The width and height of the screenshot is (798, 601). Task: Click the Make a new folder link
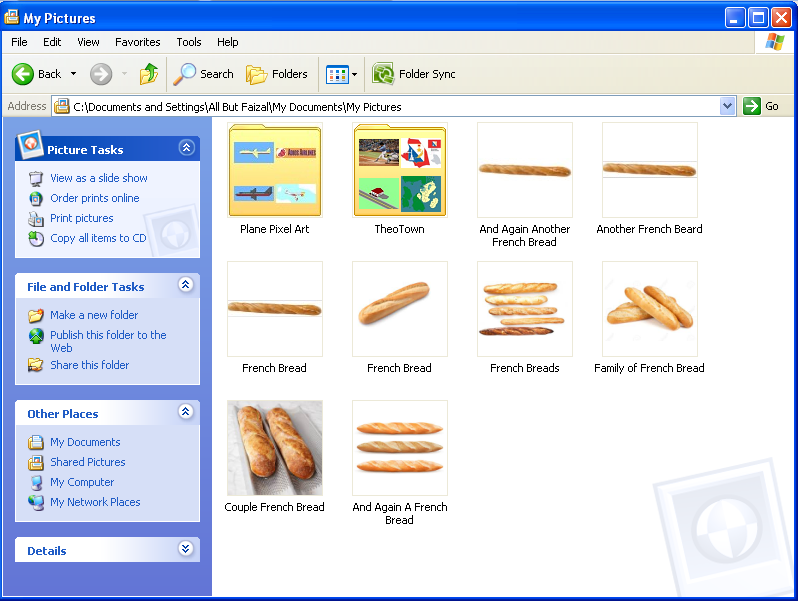pos(94,315)
